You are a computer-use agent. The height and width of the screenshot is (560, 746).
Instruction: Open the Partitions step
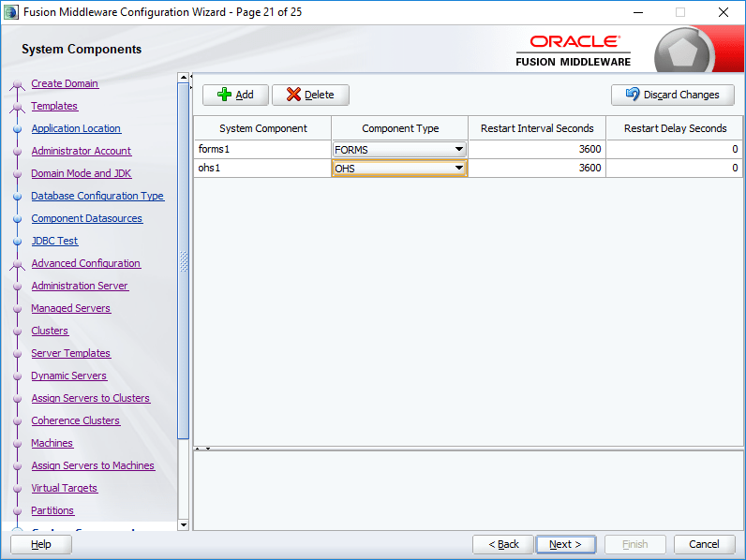(x=52, y=510)
